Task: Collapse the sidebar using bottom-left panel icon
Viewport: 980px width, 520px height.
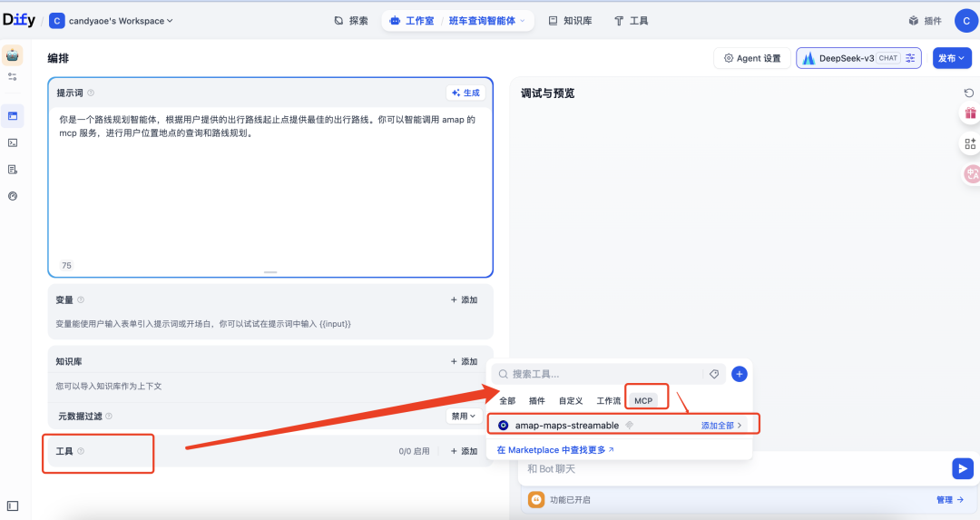Action: click(x=13, y=505)
